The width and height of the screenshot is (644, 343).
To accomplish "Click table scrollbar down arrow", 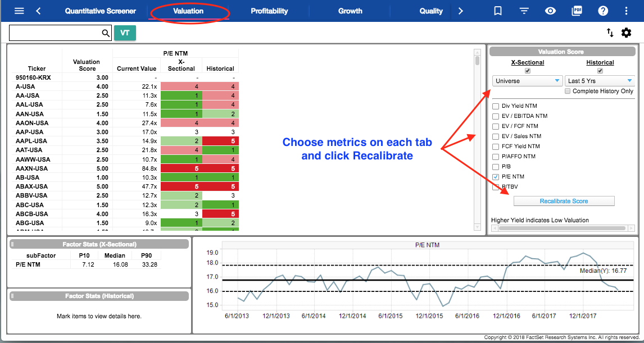I will tap(477, 227).
